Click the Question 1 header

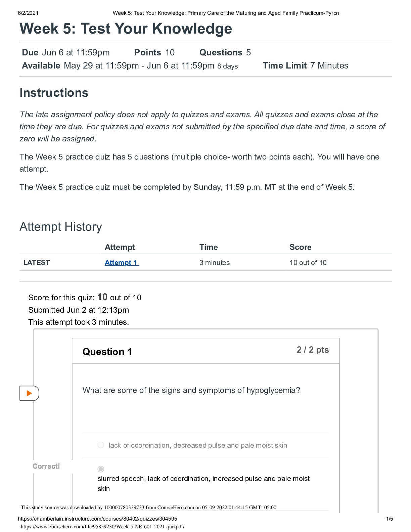pyautogui.click(x=107, y=352)
